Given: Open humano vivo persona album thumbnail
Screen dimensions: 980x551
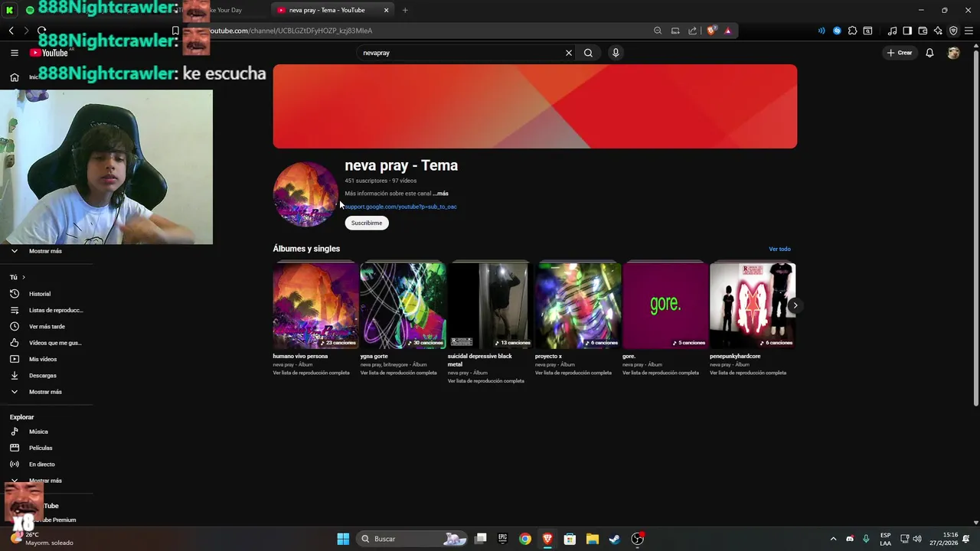Looking at the screenshot, I should click(x=315, y=305).
